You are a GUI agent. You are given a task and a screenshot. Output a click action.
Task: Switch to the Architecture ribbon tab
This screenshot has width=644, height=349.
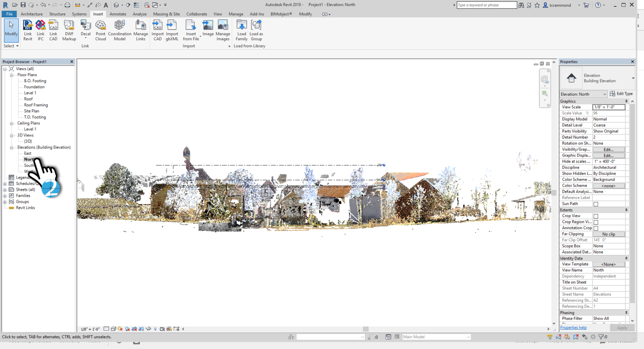pyautogui.click(x=31, y=14)
